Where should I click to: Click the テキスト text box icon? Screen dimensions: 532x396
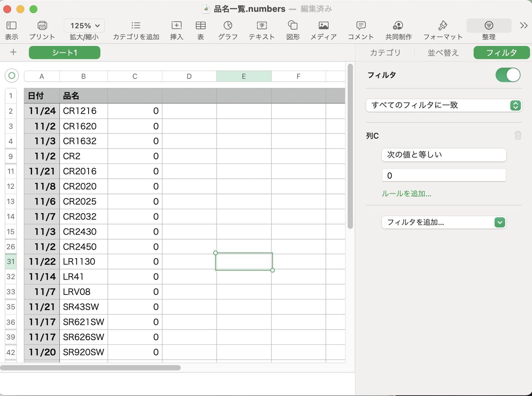(262, 26)
